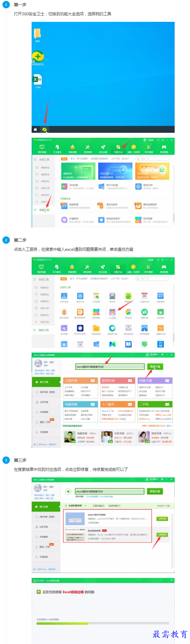Image resolution: width=190 pixels, height=644 pixels.
Task: Select the 电脑专家 expert photo thumbnail
Action: [70, 437]
